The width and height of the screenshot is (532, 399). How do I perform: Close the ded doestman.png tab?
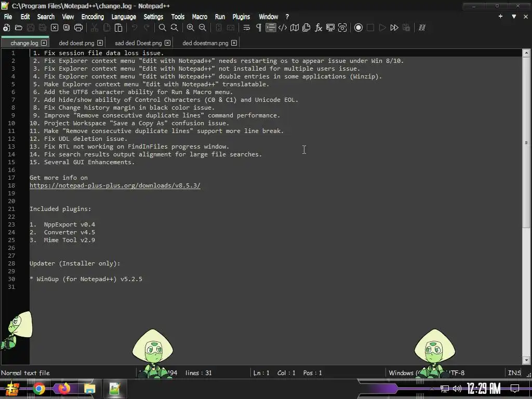[234, 43]
